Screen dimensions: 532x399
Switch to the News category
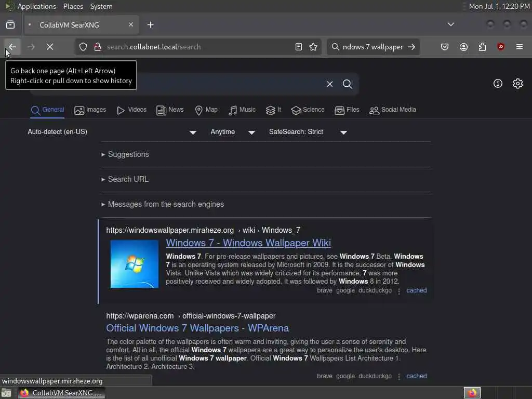[x=170, y=110]
